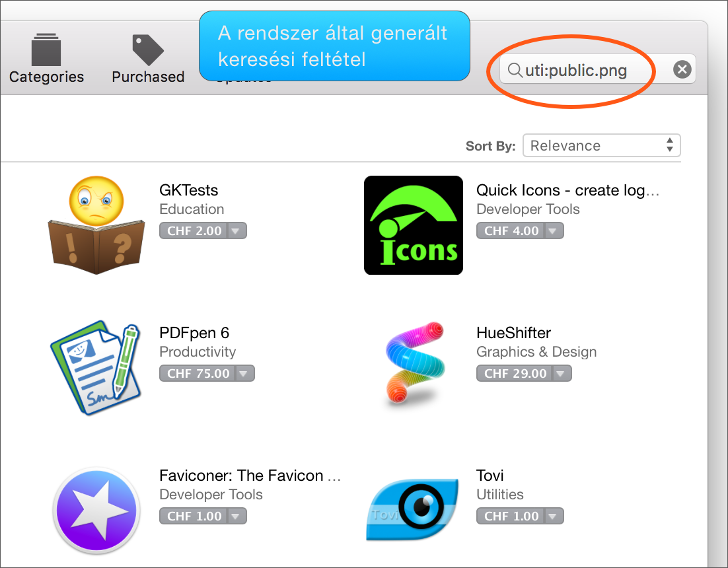Switch to the Categories tab
This screenshot has height=568, width=728.
(x=46, y=59)
